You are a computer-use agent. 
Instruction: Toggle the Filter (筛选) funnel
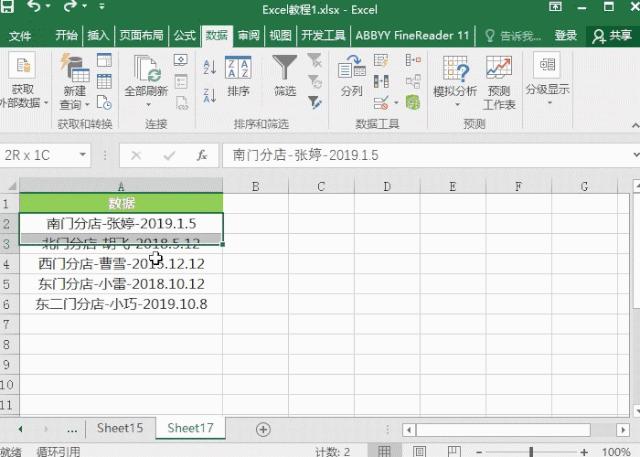point(284,76)
